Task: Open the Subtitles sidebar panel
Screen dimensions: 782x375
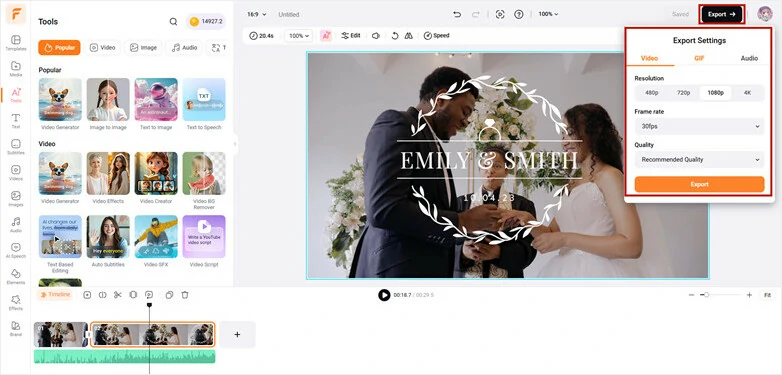Action: (x=15, y=147)
